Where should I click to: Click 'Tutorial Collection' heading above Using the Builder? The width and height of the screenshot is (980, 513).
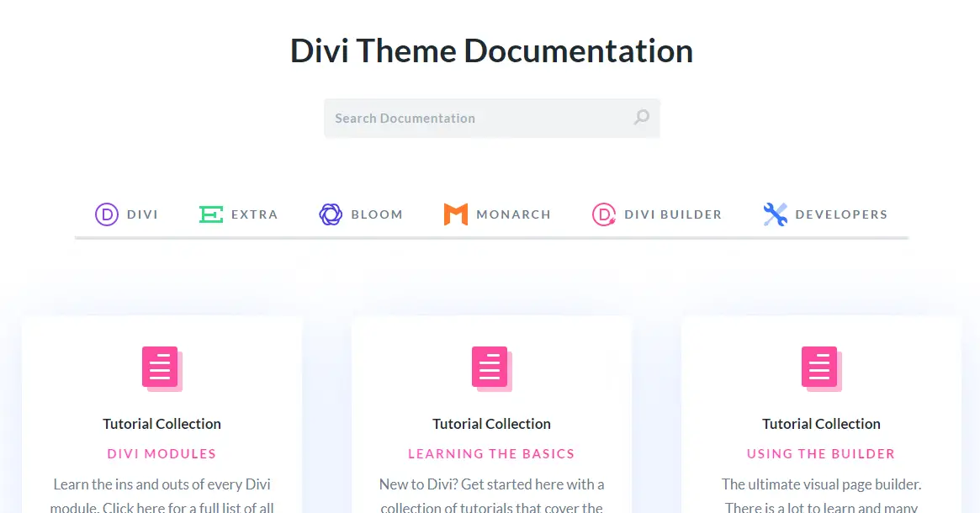821,424
